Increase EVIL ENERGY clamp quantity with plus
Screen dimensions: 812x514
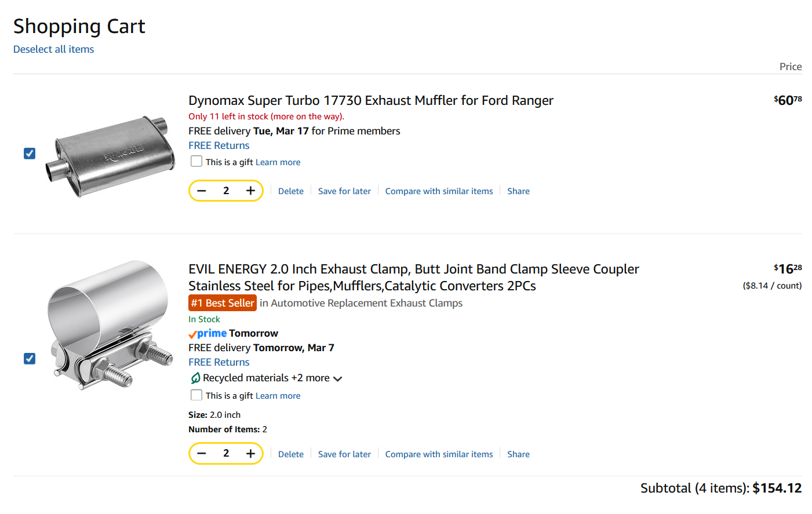point(250,454)
